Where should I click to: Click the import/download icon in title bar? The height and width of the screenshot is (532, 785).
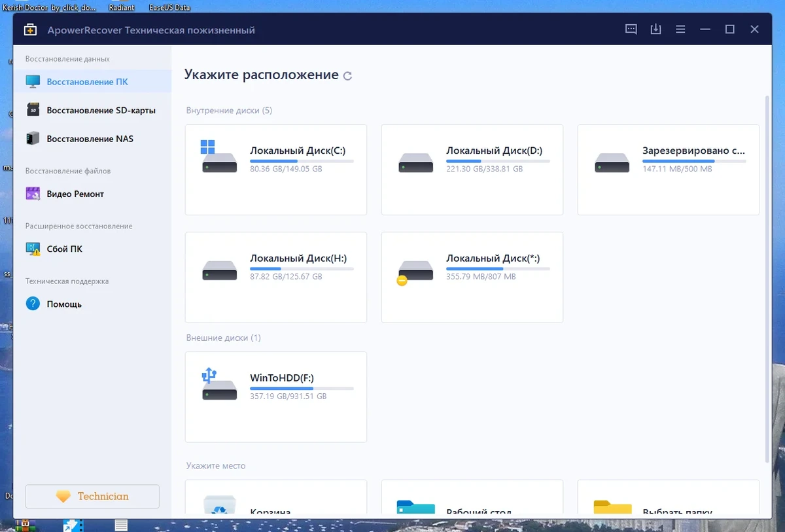pyautogui.click(x=655, y=29)
